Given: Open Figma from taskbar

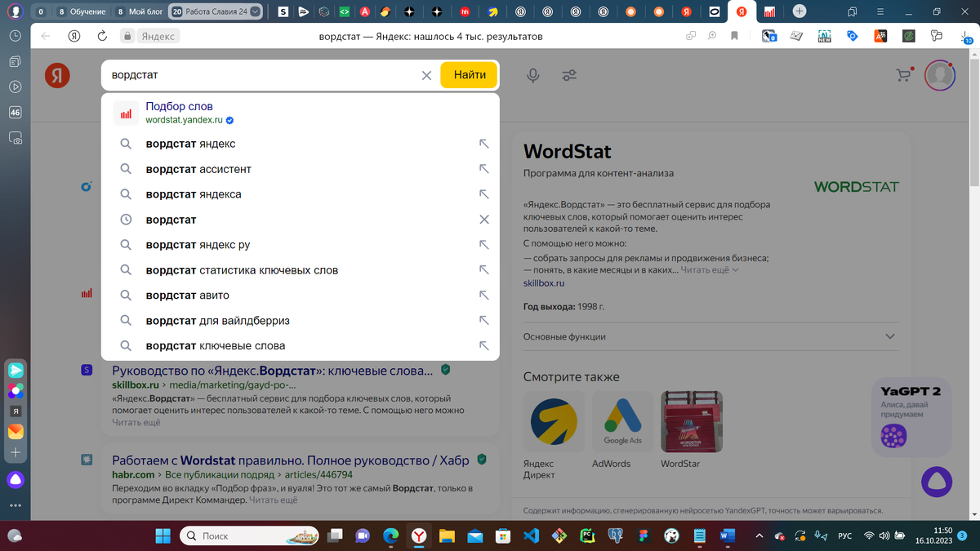Looking at the screenshot, I should 643,535.
